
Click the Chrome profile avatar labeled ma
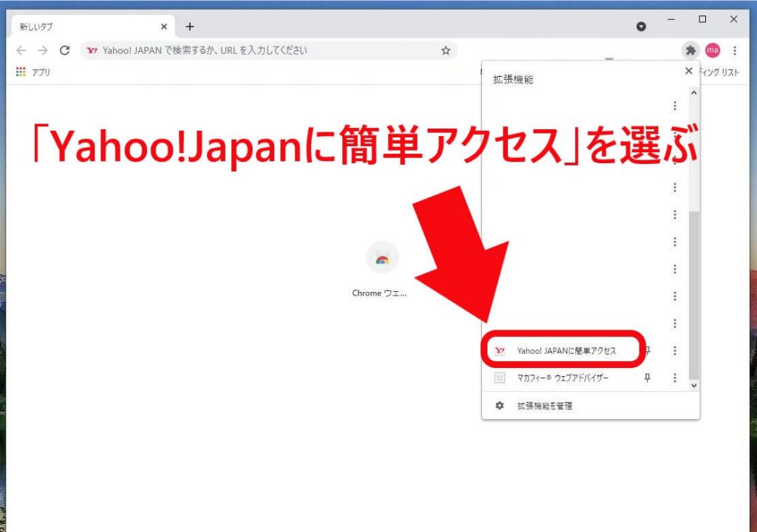point(712,50)
